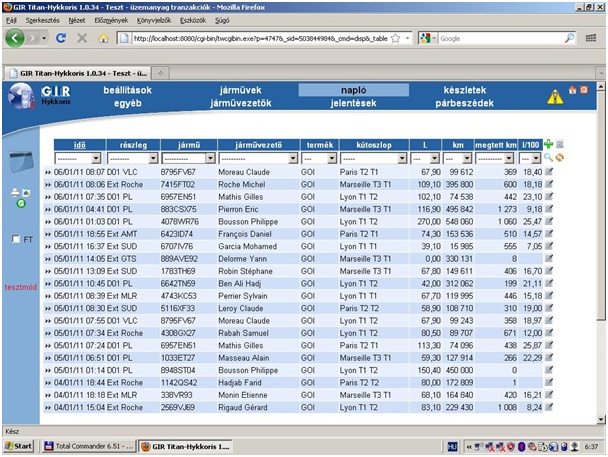
Task: Open the Fájl menu
Action: 11,21
